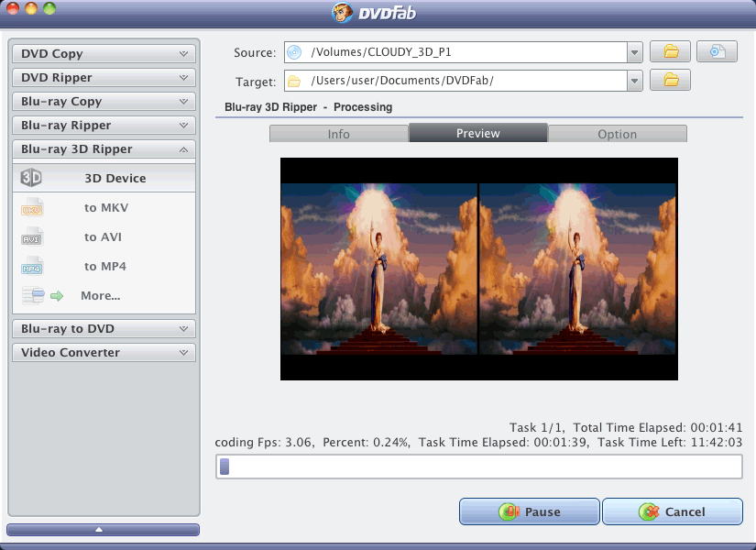Image resolution: width=756 pixels, height=550 pixels.
Task: Expand the DVD Copy section
Action: point(104,53)
